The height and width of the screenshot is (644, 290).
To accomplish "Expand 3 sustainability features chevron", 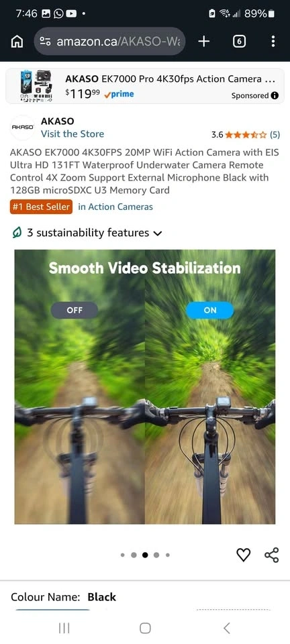I will [157, 233].
